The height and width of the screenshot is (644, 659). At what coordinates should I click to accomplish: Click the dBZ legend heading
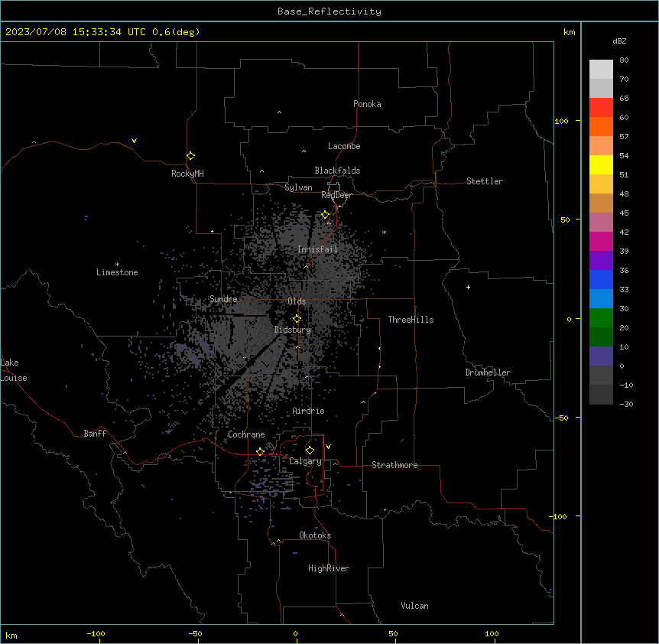(x=619, y=41)
